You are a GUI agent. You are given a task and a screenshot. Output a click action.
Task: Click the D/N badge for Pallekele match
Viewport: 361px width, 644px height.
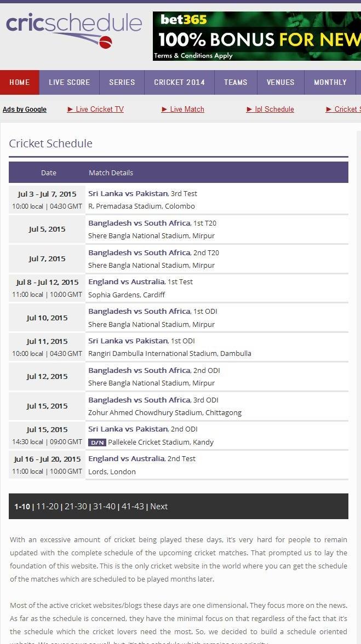point(98,442)
